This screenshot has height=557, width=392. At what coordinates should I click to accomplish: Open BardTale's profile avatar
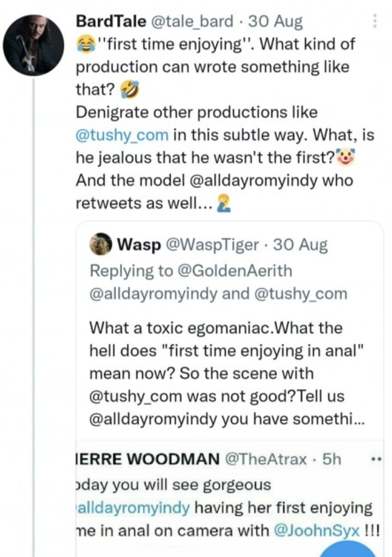pos(34,46)
